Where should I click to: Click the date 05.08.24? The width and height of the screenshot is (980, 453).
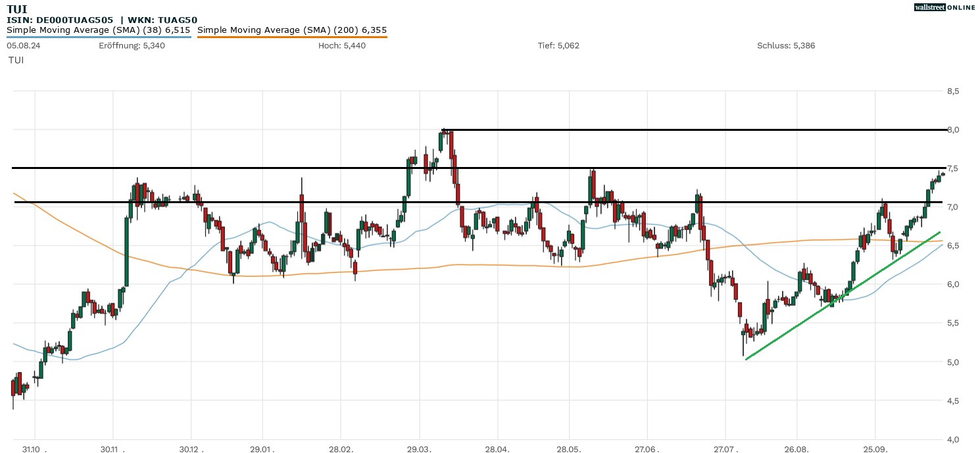click(x=22, y=45)
